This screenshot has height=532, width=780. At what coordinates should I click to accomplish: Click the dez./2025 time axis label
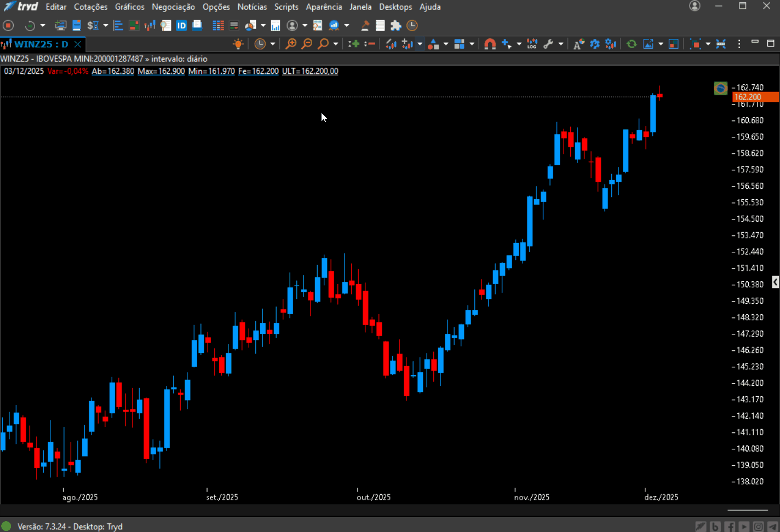[x=661, y=497]
